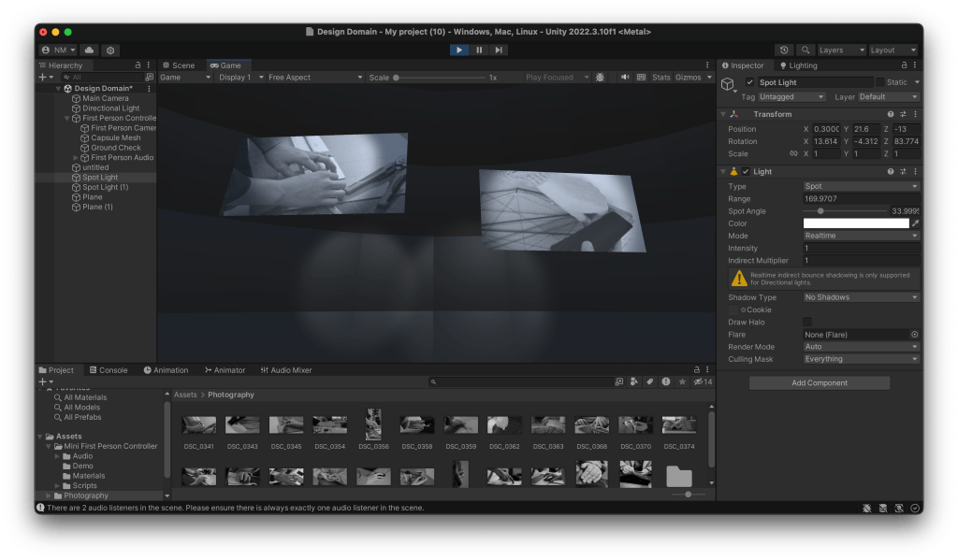Click the Step frame button
The image size is (958, 560).
coord(499,50)
